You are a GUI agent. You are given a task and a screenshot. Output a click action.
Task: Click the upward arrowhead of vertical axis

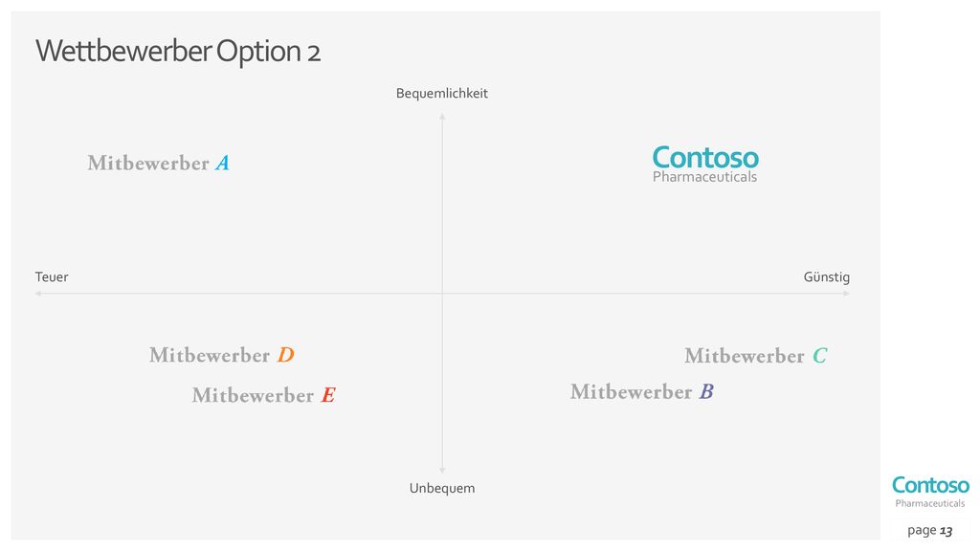pos(442,117)
